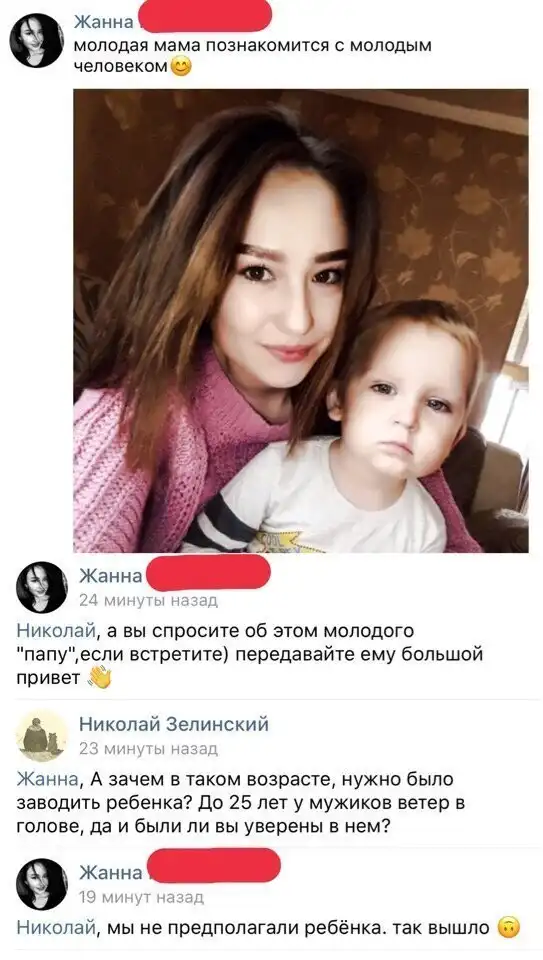Open the selfie photo of the woman and child
Image resolution: width=543 pixels, height=960 pixels.
301,321
